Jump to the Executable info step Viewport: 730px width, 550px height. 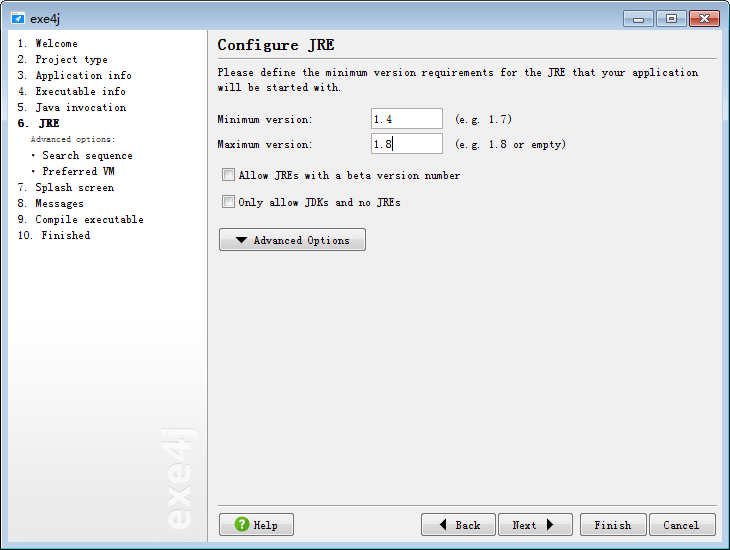point(80,92)
